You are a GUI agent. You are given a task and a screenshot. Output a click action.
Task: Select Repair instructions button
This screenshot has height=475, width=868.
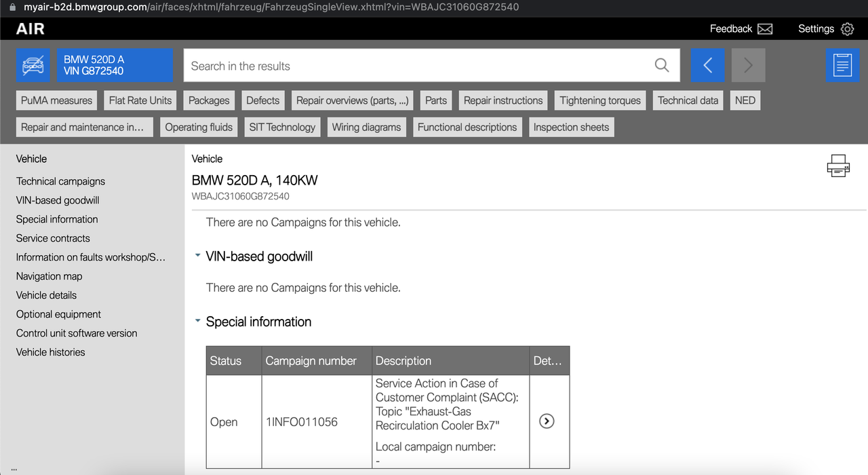pos(503,100)
